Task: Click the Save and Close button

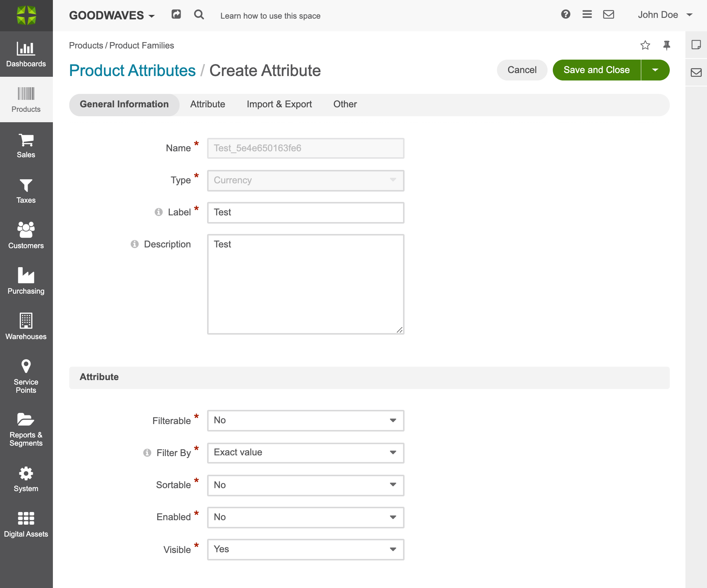Action: (596, 70)
